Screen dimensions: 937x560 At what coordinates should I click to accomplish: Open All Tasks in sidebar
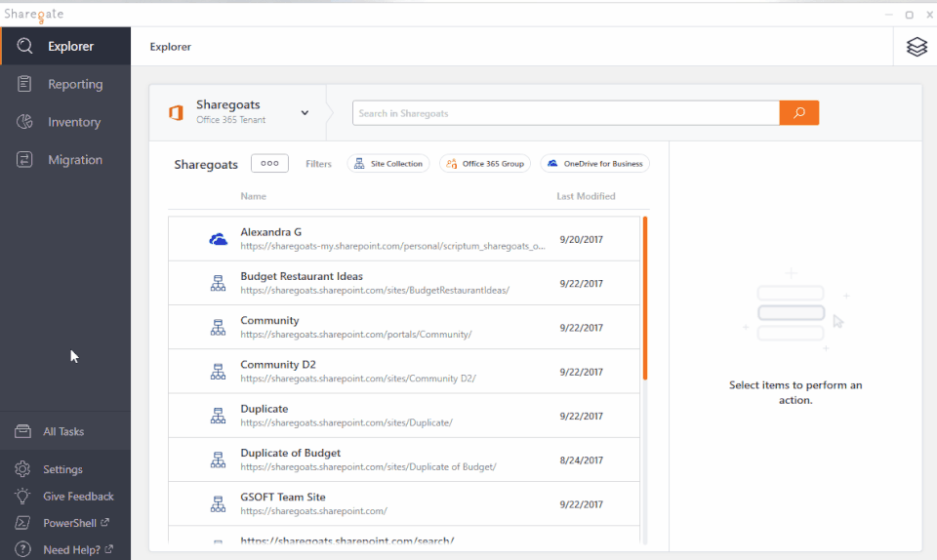pyautogui.click(x=65, y=431)
